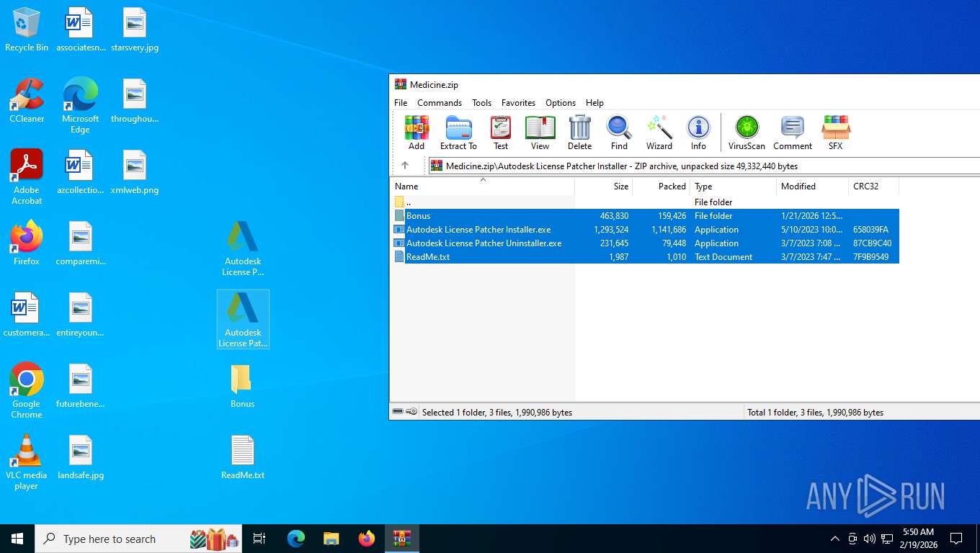980x553 pixels.
Task: Select the associatesn... Word document icon
Action: 80,30
